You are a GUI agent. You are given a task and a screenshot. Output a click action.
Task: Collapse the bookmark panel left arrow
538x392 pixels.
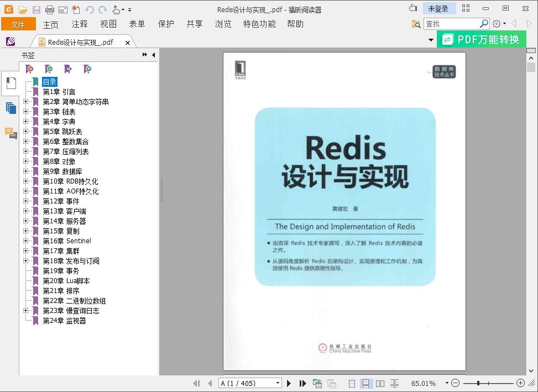tap(153, 55)
